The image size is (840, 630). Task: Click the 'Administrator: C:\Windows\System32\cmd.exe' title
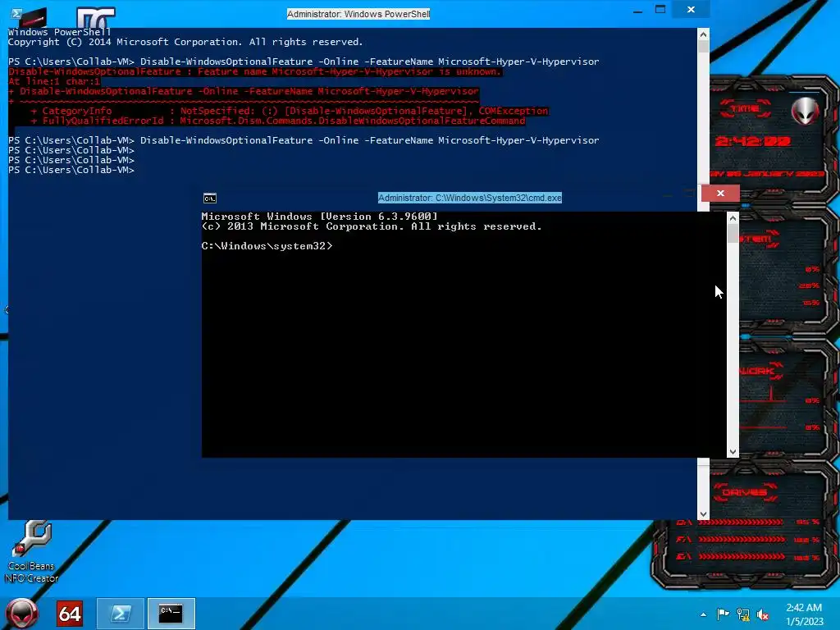coord(470,198)
